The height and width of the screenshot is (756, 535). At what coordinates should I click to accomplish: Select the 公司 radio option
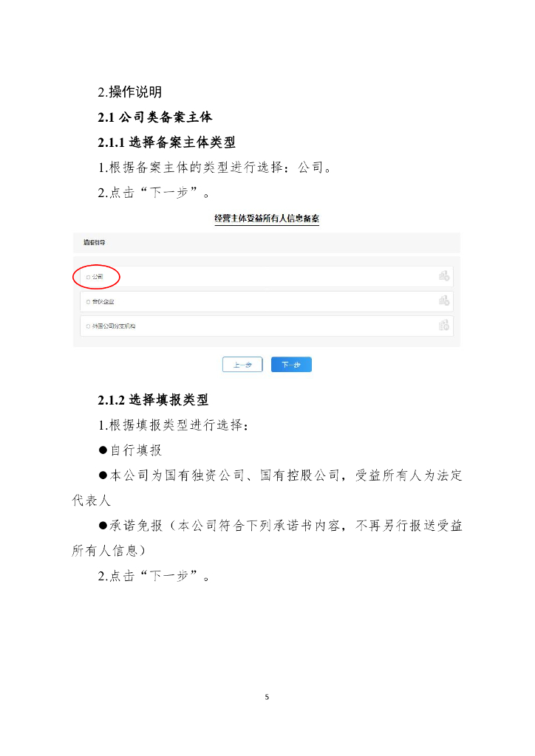pyautogui.click(x=88, y=277)
